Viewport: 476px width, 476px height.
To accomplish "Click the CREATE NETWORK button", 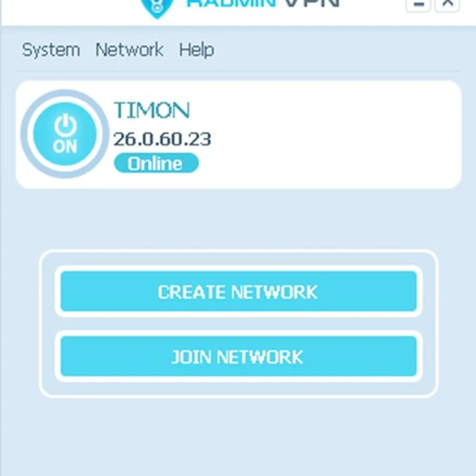I will tap(238, 292).
